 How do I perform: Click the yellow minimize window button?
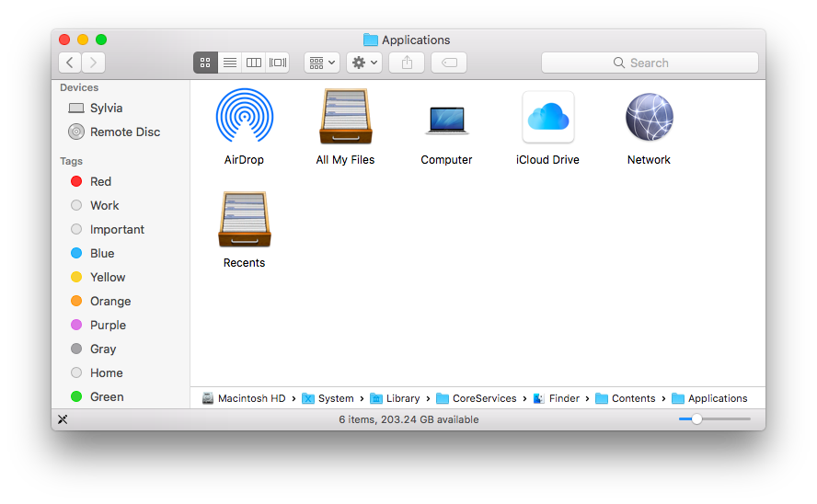[83, 40]
